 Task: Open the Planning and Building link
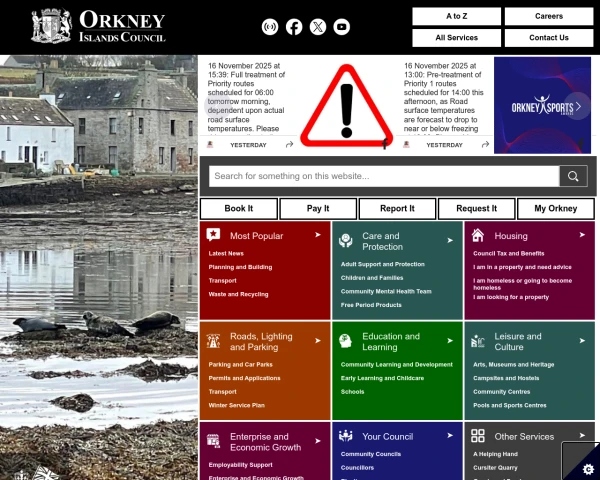coord(240,267)
